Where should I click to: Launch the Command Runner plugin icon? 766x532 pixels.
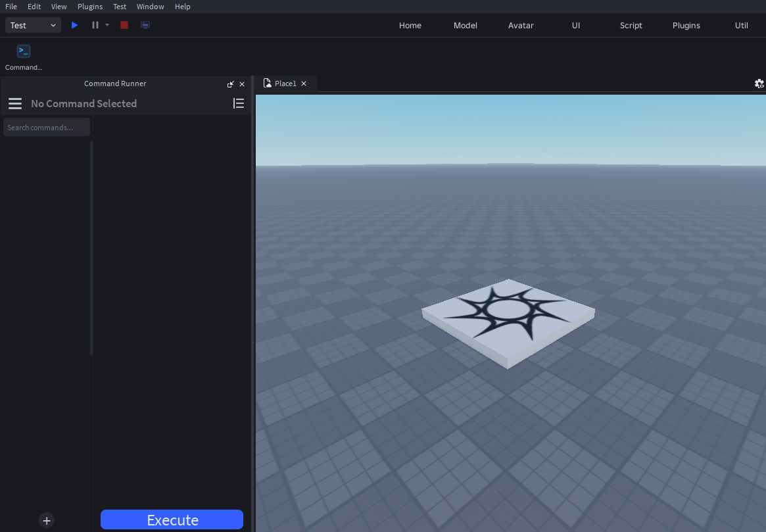click(24, 51)
